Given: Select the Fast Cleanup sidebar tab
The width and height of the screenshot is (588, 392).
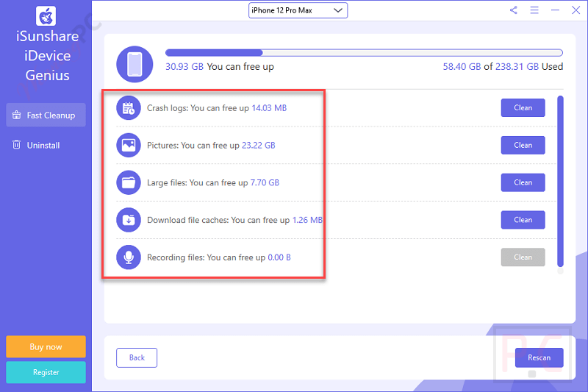Looking at the screenshot, I should pos(46,115).
